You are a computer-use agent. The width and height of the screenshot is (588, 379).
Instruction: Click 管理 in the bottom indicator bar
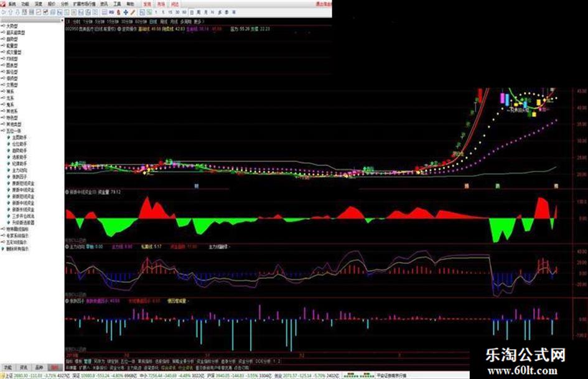coord(87,362)
